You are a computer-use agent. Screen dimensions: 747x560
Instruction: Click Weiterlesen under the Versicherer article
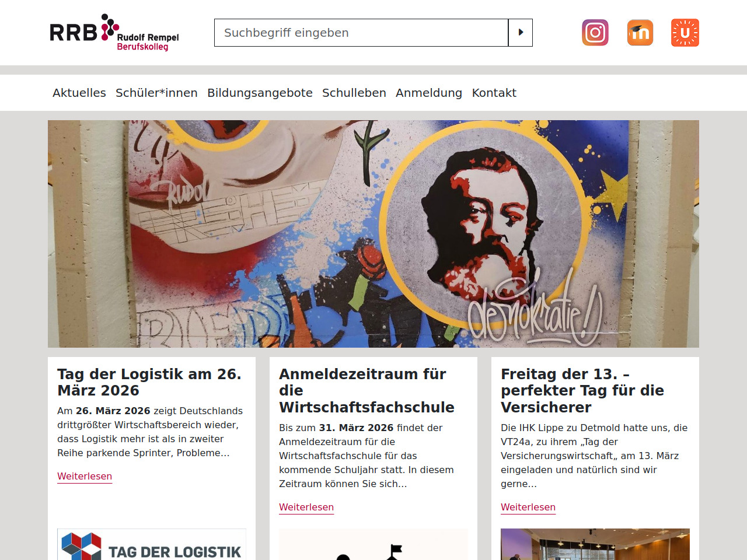coord(528,507)
